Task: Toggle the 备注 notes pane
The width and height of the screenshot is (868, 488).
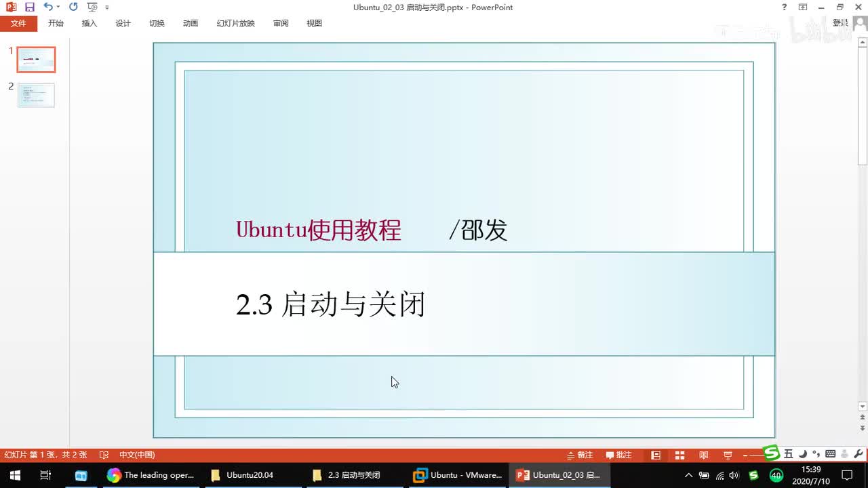Action: point(580,455)
